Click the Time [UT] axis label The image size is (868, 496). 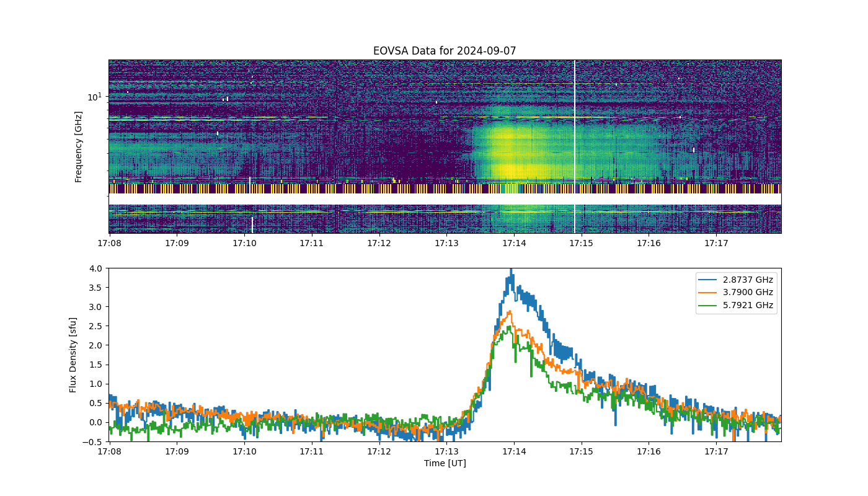[445, 463]
